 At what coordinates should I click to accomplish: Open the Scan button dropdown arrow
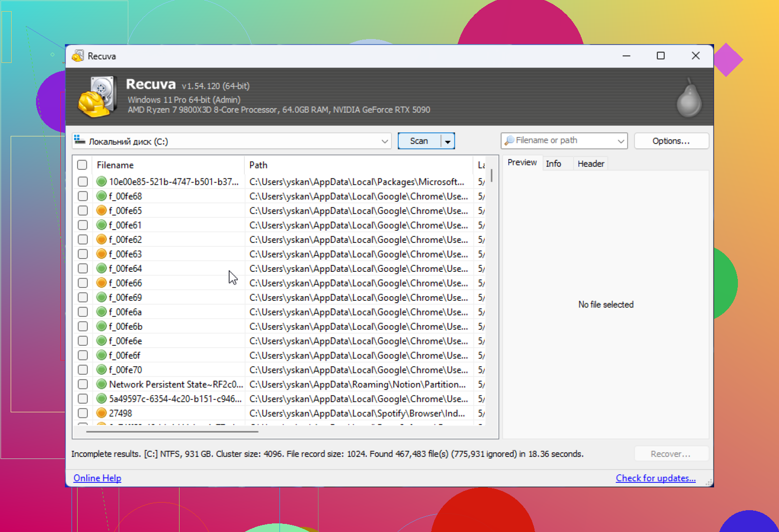pyautogui.click(x=447, y=141)
